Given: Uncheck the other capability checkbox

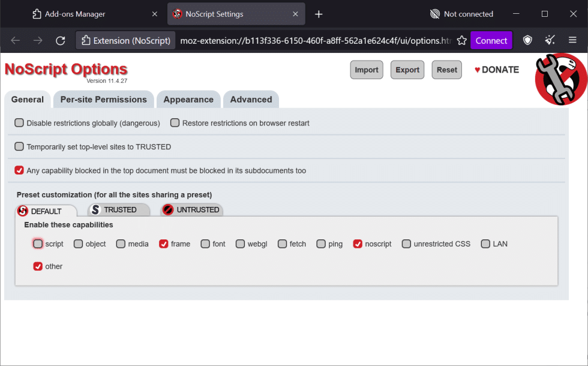Looking at the screenshot, I should tap(38, 266).
